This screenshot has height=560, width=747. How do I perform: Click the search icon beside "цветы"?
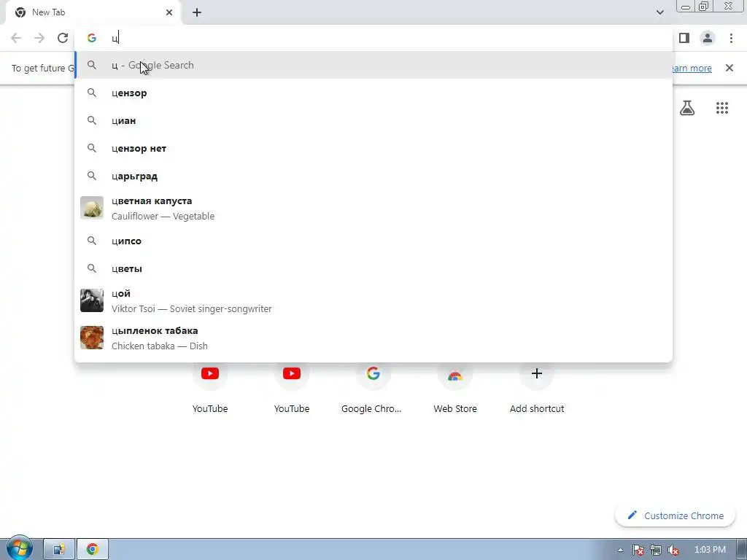91,268
